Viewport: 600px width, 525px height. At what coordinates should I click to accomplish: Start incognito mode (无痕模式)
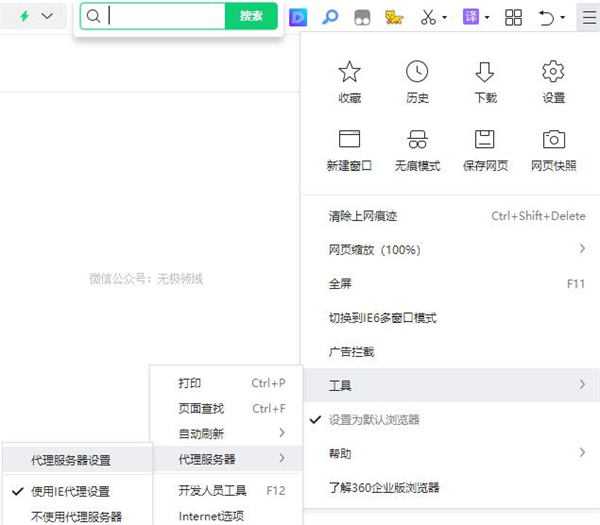tap(417, 140)
